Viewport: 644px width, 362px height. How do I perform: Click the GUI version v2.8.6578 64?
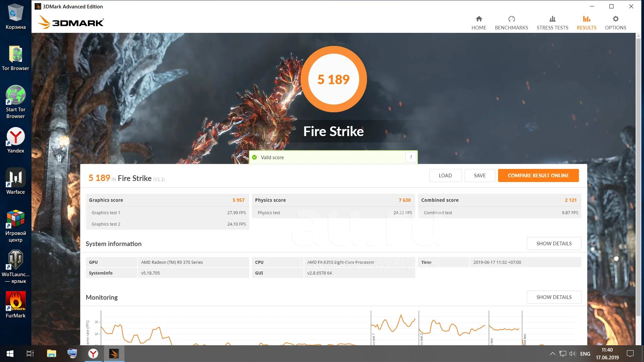pyautogui.click(x=319, y=273)
